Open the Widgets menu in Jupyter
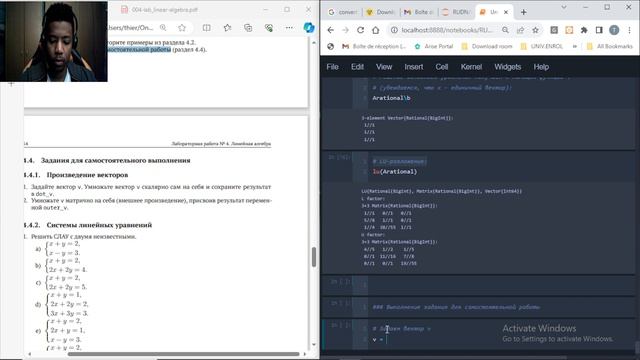 pyautogui.click(x=507, y=67)
